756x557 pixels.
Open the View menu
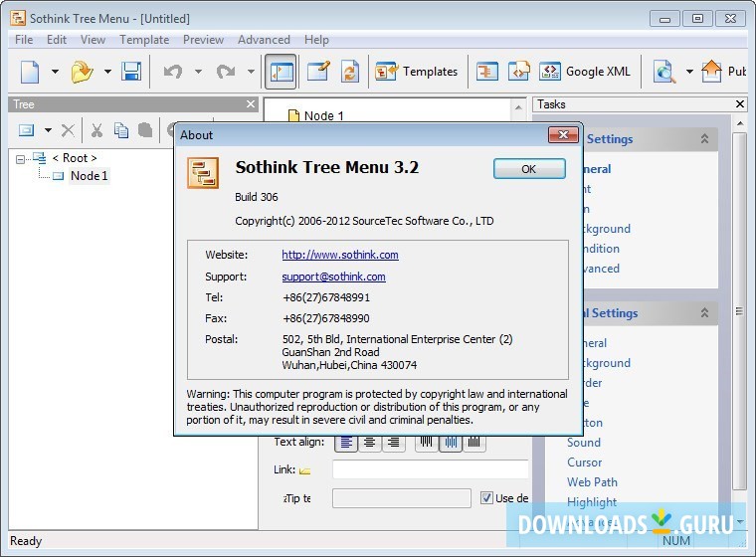point(93,40)
